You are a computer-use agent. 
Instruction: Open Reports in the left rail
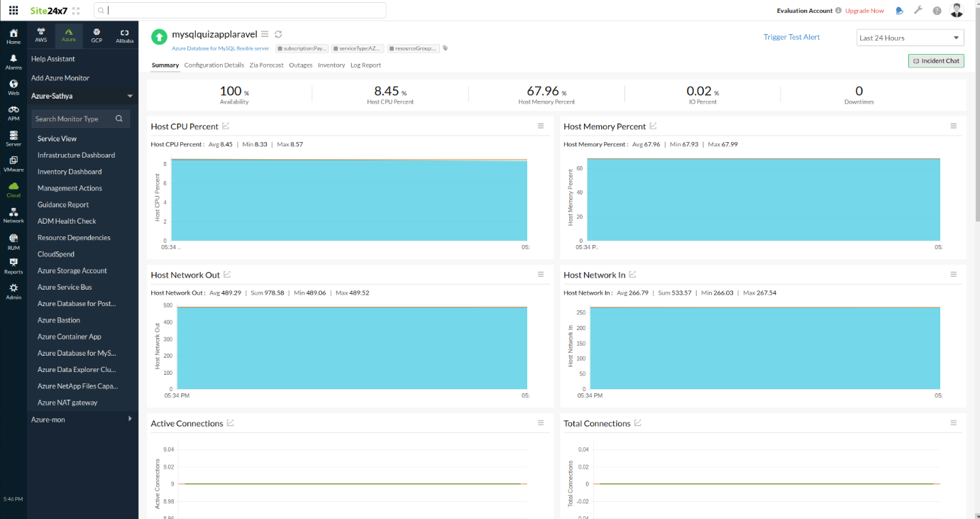click(13, 266)
